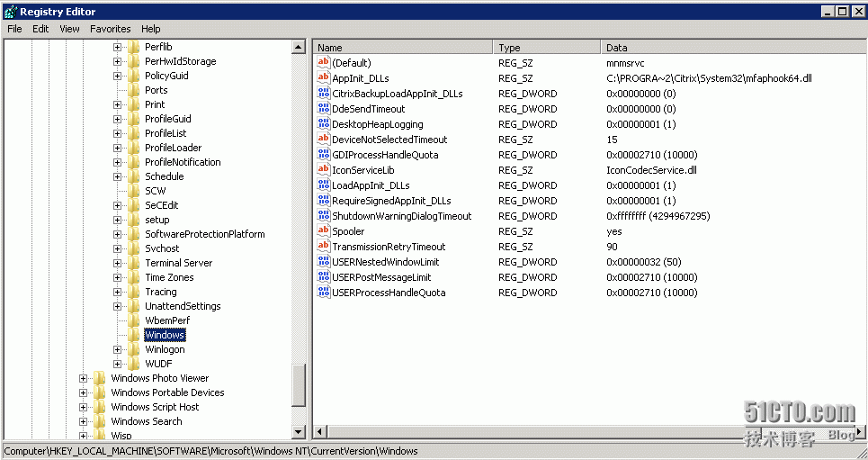
Task: Select the ProfileNotification key
Action: [x=183, y=162]
